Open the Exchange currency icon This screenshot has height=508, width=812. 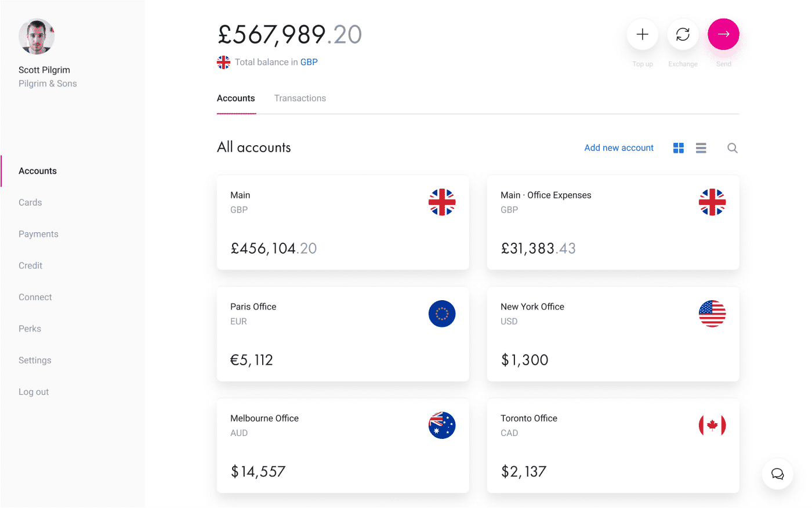point(683,34)
